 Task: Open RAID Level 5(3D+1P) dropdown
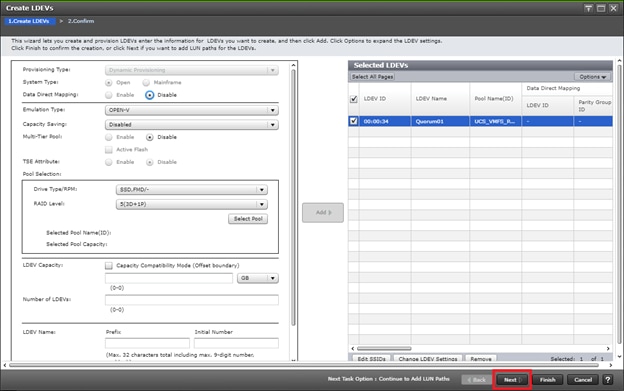point(192,204)
